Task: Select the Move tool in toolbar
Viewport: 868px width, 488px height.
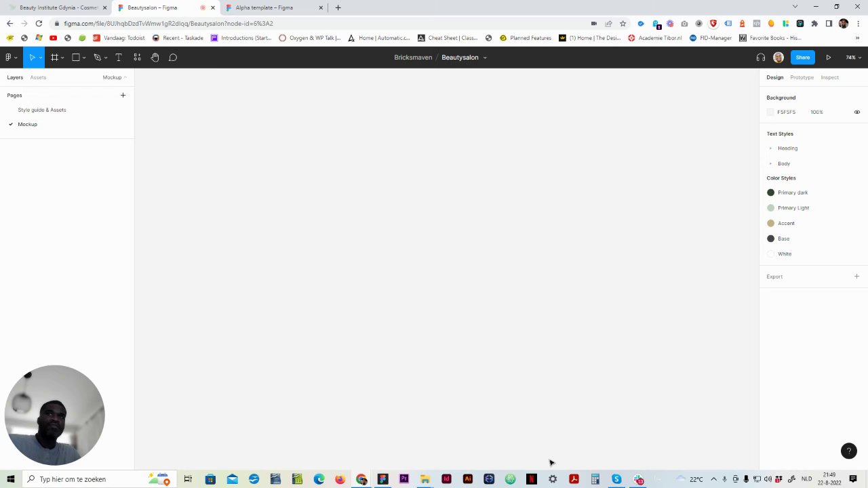Action: click(32, 58)
